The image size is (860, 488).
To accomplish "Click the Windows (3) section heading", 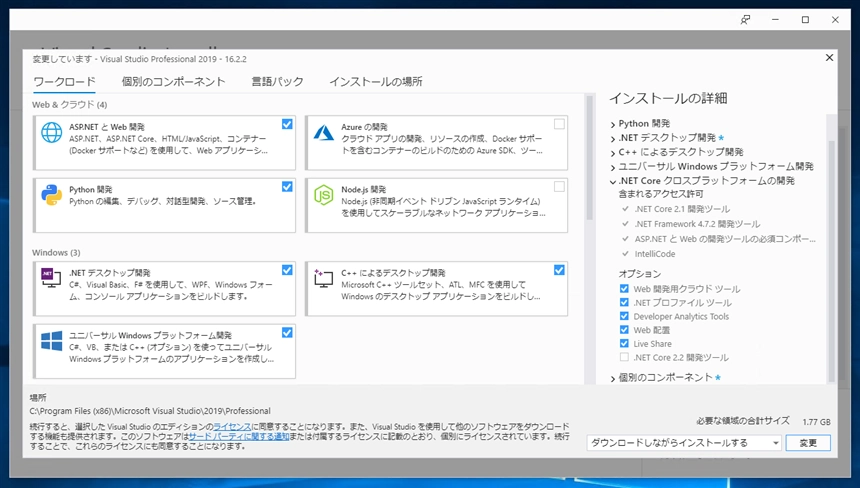I will point(56,252).
